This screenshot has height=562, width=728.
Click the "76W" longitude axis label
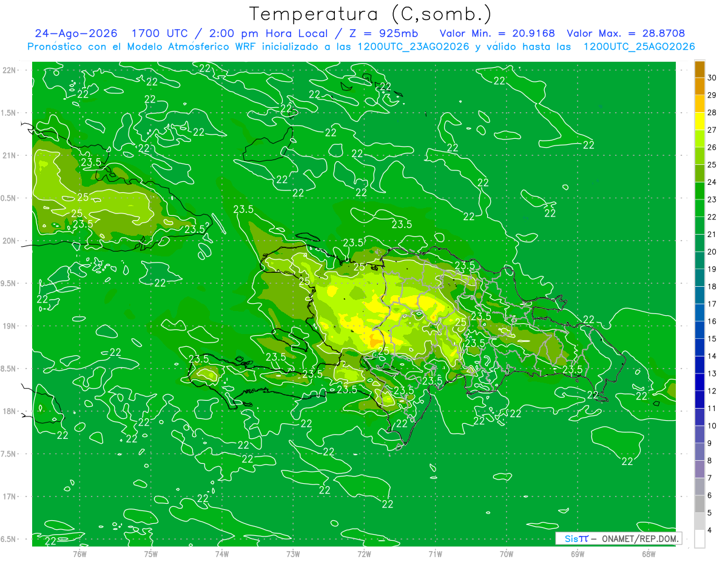pos(79,554)
